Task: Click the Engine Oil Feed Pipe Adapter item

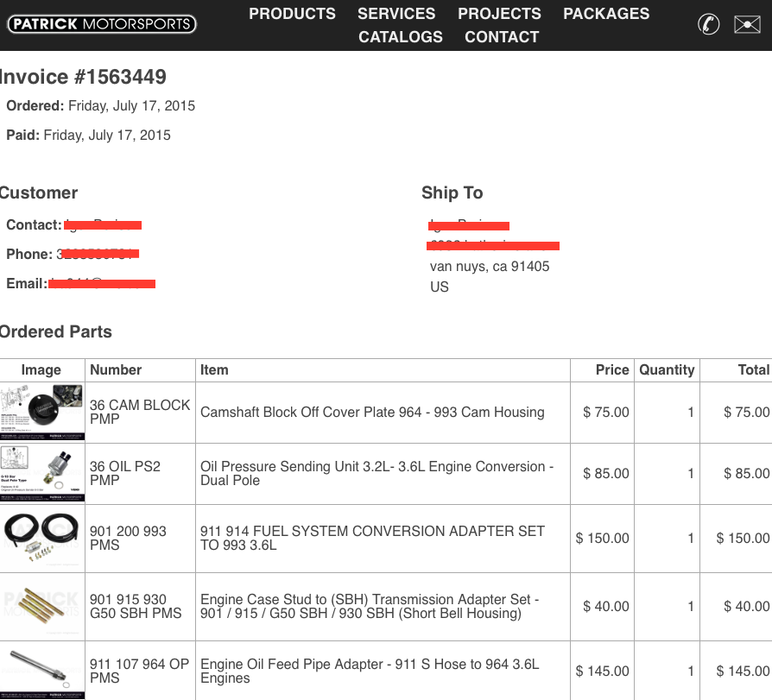Action: point(370,671)
